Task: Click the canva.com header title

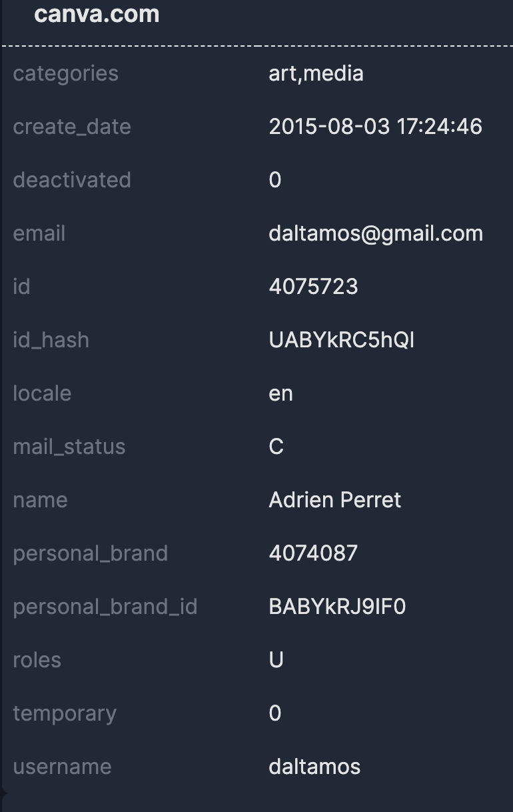Action: point(97,14)
